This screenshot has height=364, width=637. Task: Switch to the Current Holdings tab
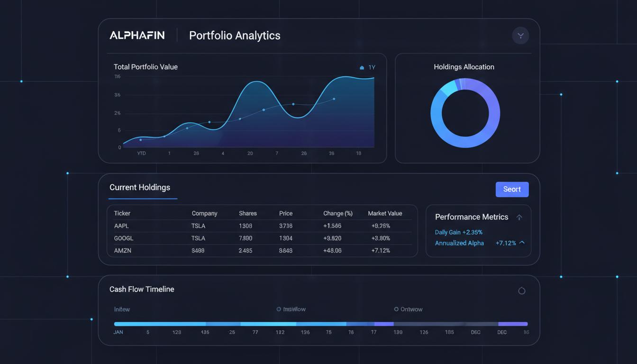140,187
